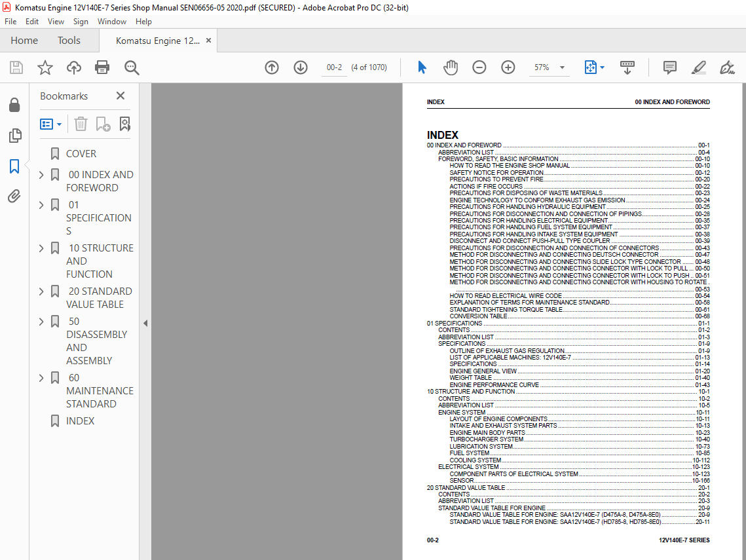The width and height of the screenshot is (746, 560).
Task: Select the 20 STANDARD VALUE TABLE bookmark
Action: pyautogui.click(x=99, y=298)
